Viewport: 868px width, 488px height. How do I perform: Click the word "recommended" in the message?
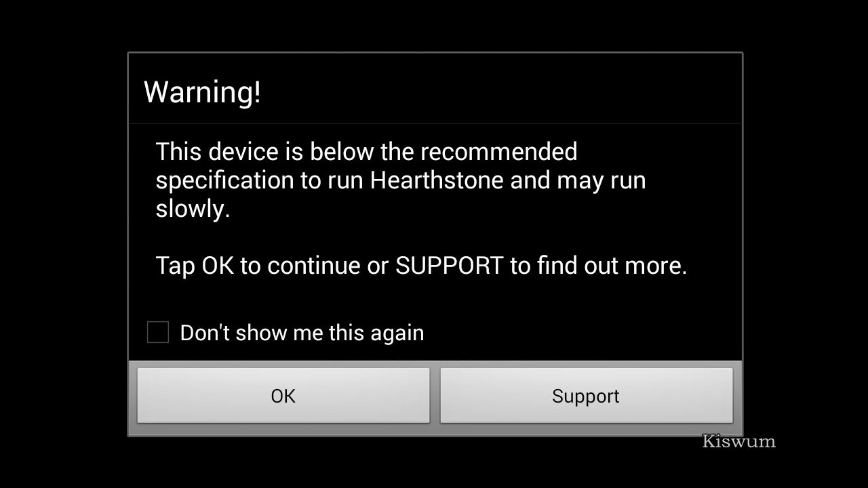click(498, 152)
